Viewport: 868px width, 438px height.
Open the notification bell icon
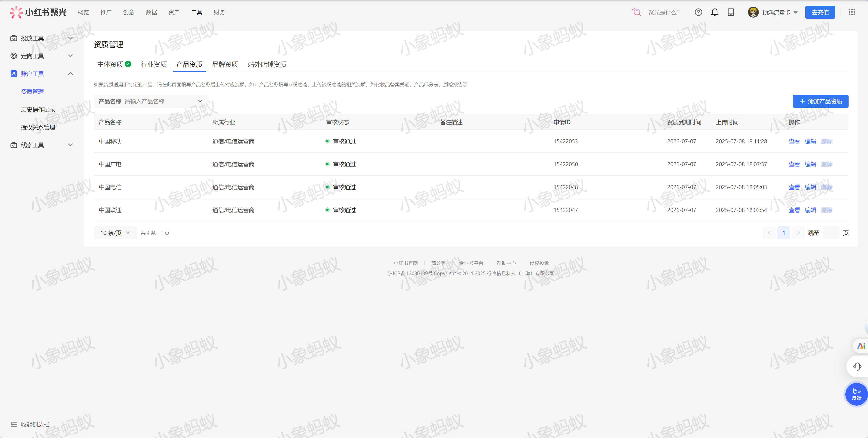click(715, 12)
